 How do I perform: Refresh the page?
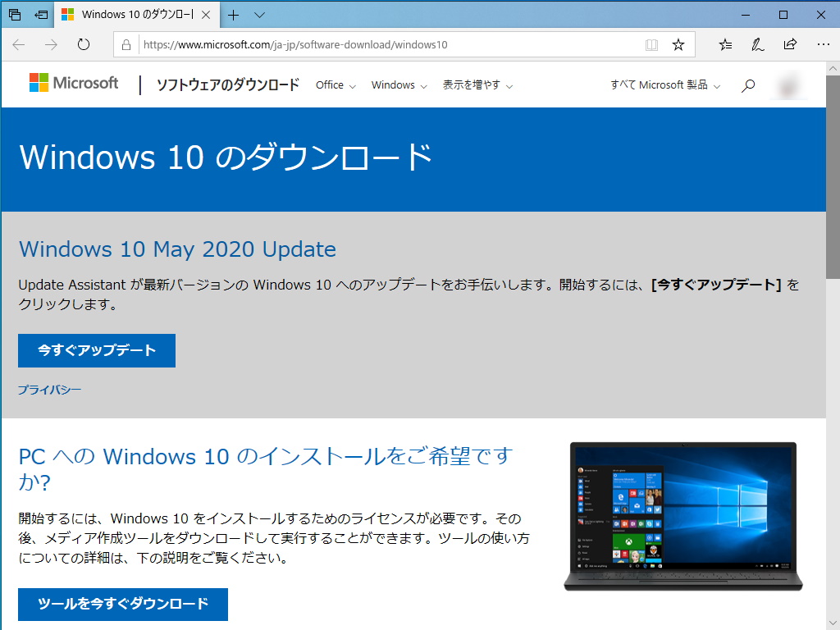pos(84,45)
